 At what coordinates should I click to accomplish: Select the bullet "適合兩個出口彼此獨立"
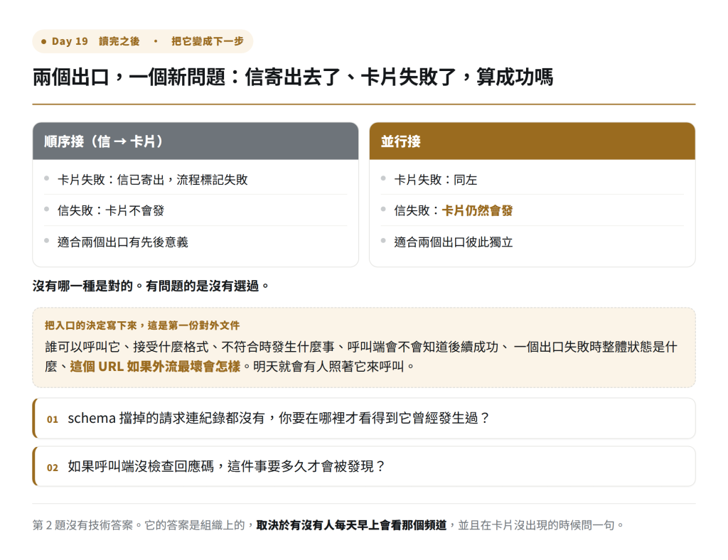[454, 242]
